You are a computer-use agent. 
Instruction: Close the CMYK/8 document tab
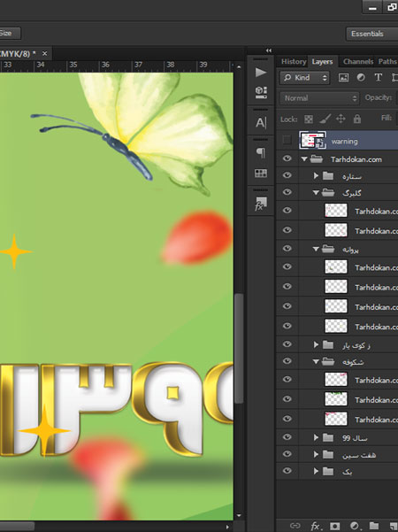(45, 54)
